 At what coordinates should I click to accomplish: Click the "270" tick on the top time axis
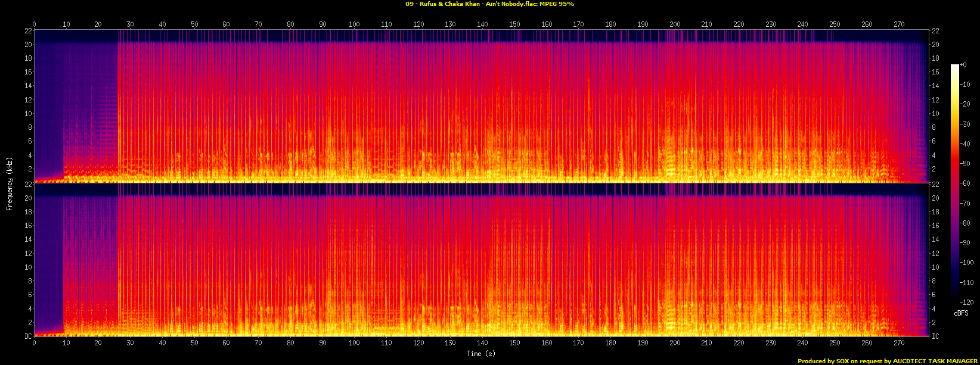pos(899,24)
